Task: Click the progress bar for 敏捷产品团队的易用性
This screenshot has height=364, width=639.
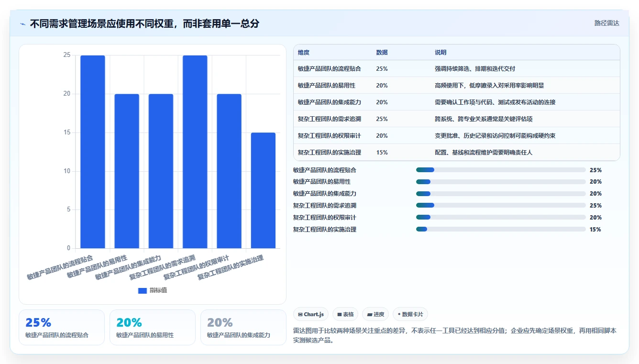Action: pos(501,182)
